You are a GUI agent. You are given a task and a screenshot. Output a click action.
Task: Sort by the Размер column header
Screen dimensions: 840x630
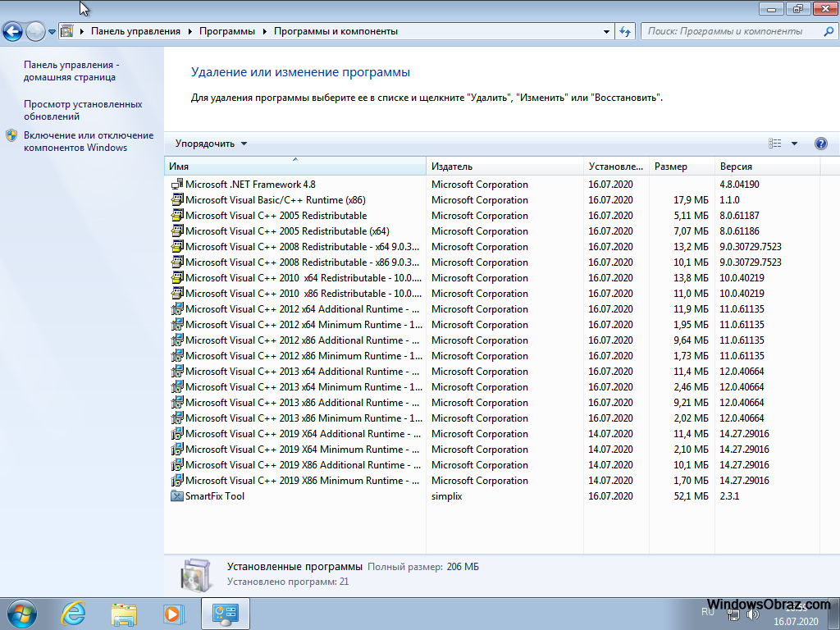[x=681, y=167]
